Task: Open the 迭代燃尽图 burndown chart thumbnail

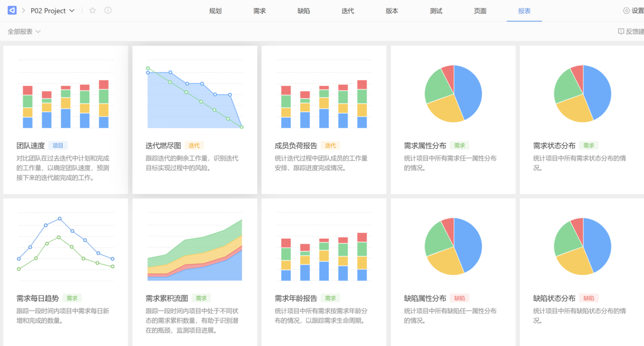Action: [x=194, y=97]
